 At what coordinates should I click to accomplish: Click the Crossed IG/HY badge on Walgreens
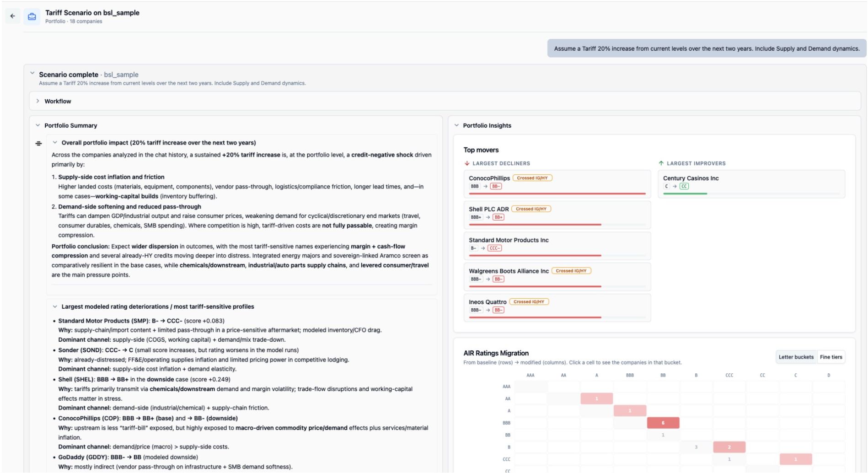[571, 271]
